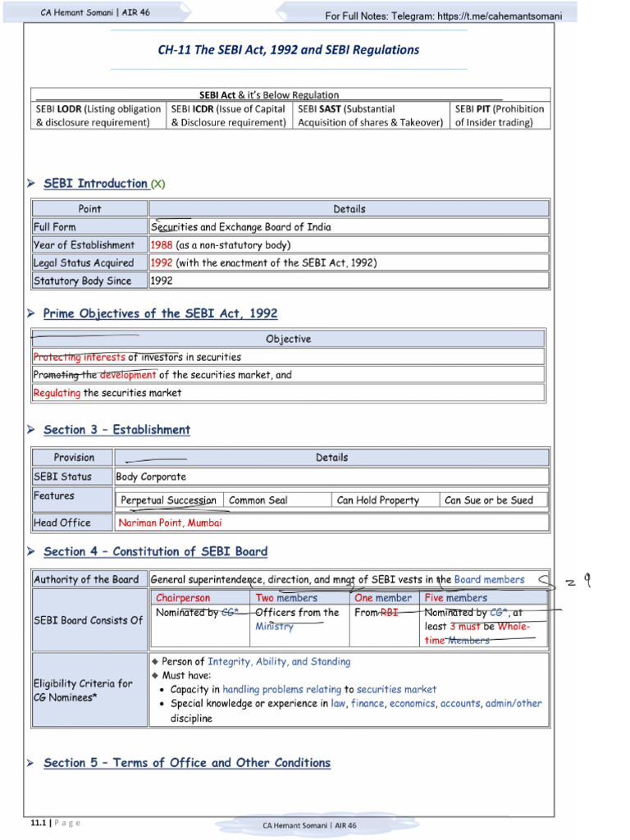The image size is (630, 840).
Task: Click the 'Two members' column heading
Action: click(286, 597)
